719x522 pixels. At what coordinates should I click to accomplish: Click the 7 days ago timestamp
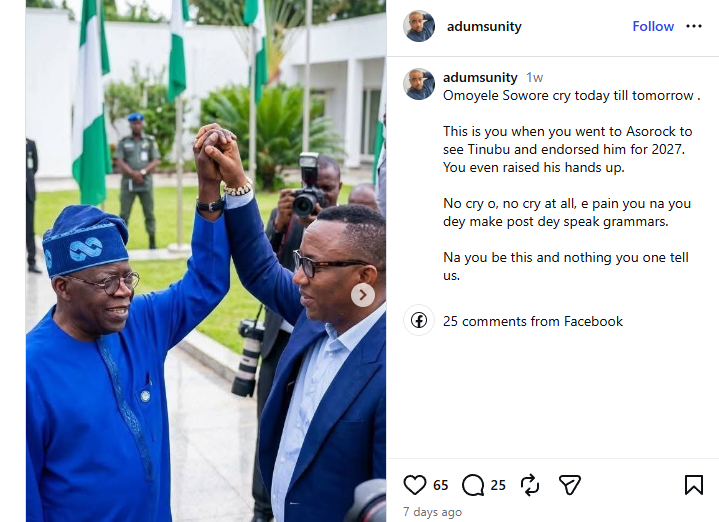[432, 512]
